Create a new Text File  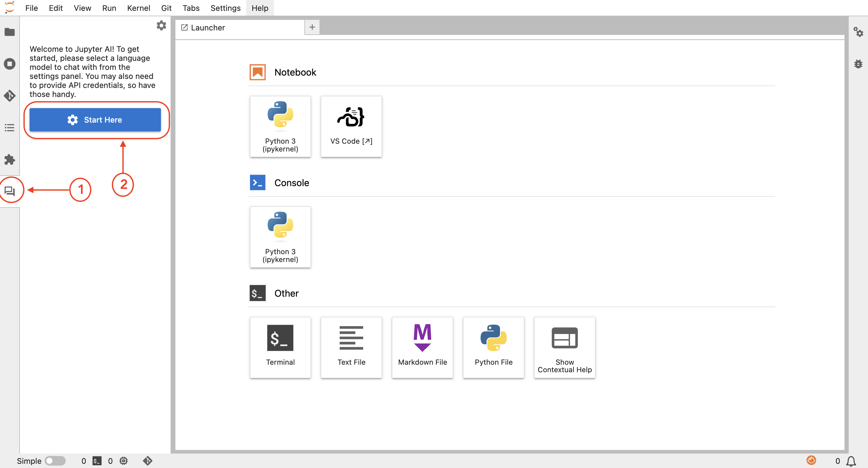click(351, 348)
